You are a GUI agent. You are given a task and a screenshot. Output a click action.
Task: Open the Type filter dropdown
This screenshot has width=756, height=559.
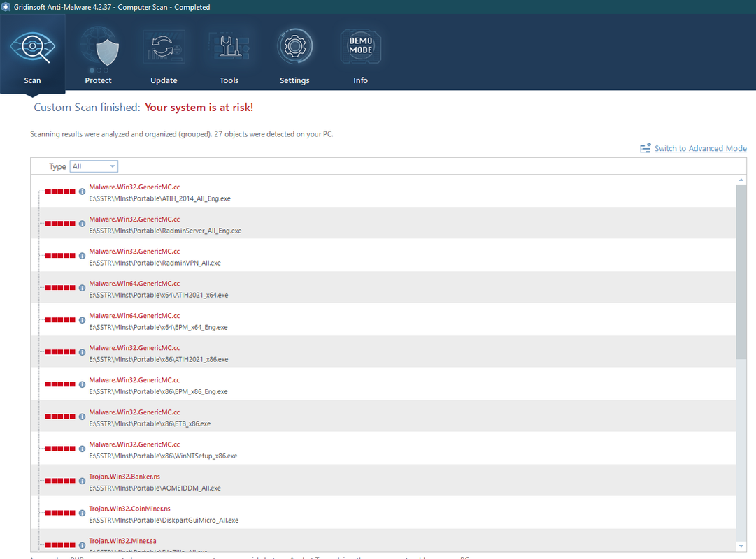pyautogui.click(x=94, y=166)
